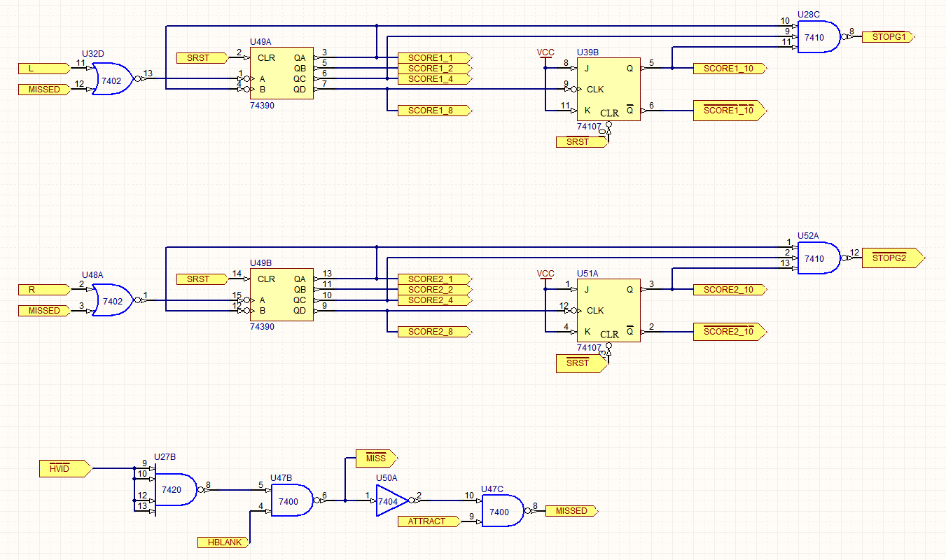Viewport: 946px width, 560px height.
Task: Select the U52A 7410 NAND gate symbol
Action: pos(819,258)
